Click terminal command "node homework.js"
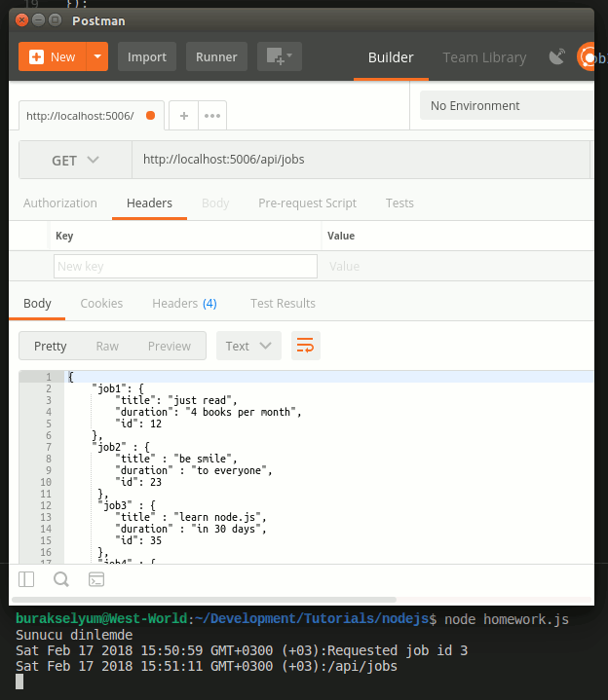 point(507,619)
